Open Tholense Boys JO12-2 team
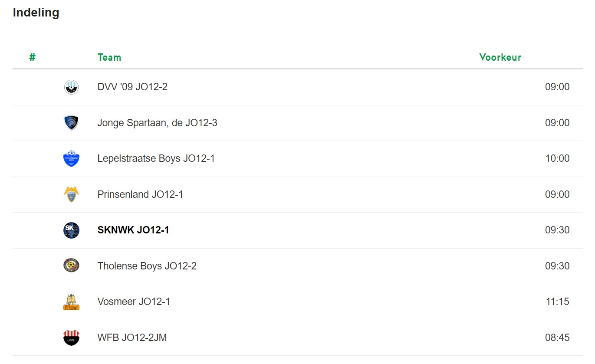 (147, 266)
